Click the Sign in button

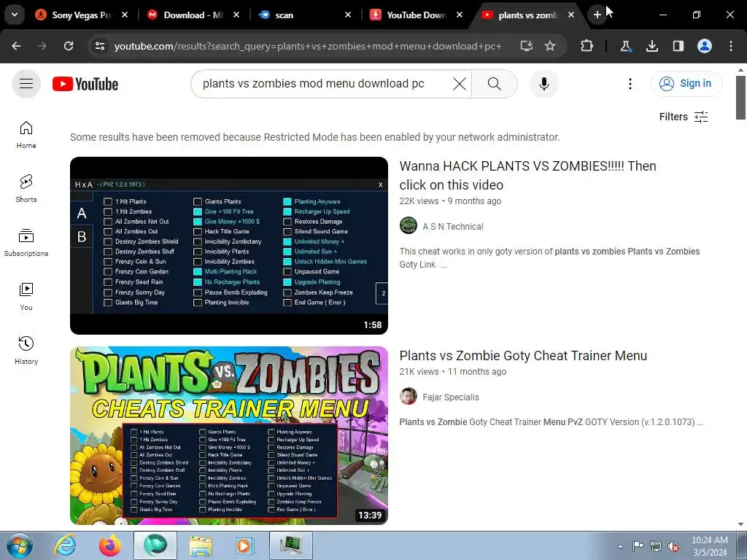coord(686,84)
